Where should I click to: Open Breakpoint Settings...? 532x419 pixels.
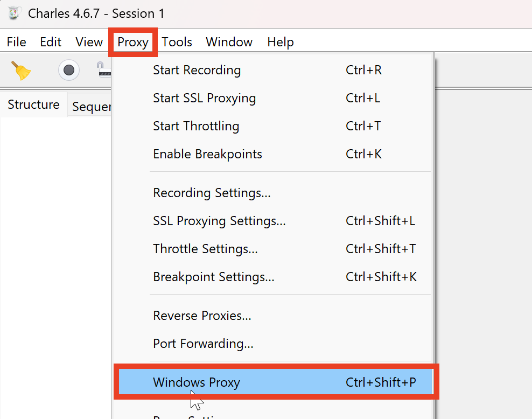click(x=273, y=277)
